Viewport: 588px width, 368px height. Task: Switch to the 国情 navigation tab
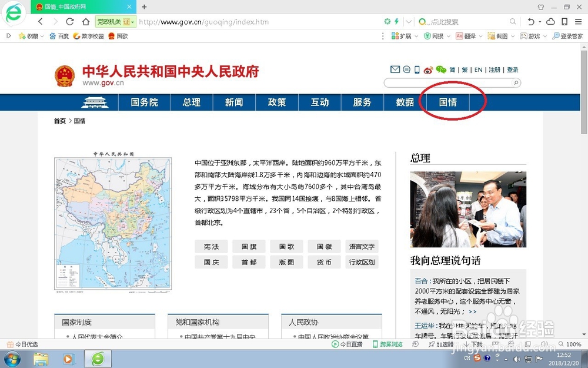click(x=447, y=101)
